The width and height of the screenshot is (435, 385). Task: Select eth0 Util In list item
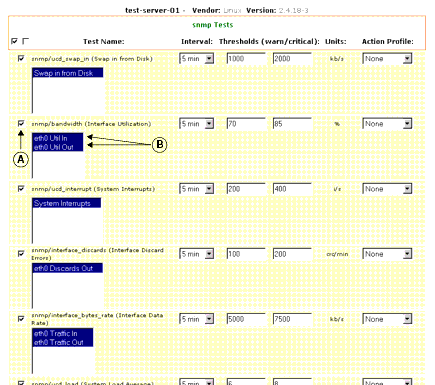tap(58, 138)
